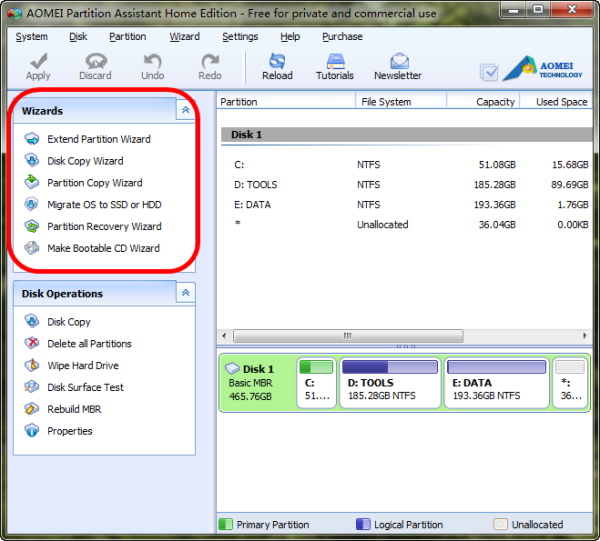The image size is (600, 541).
Task: Click the Rebuild MBR icon
Action: pos(32,409)
